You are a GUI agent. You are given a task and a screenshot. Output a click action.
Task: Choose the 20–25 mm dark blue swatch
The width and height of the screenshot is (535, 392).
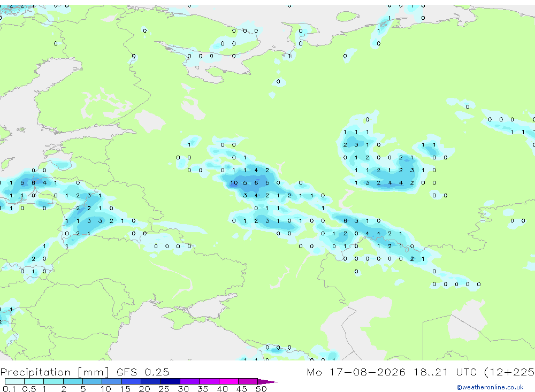point(150,381)
